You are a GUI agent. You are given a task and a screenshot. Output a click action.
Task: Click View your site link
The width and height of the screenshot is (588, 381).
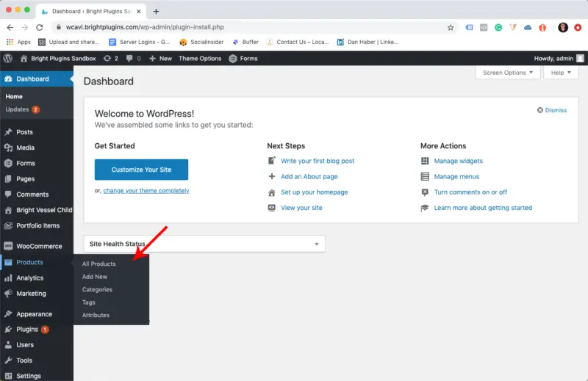click(x=301, y=208)
